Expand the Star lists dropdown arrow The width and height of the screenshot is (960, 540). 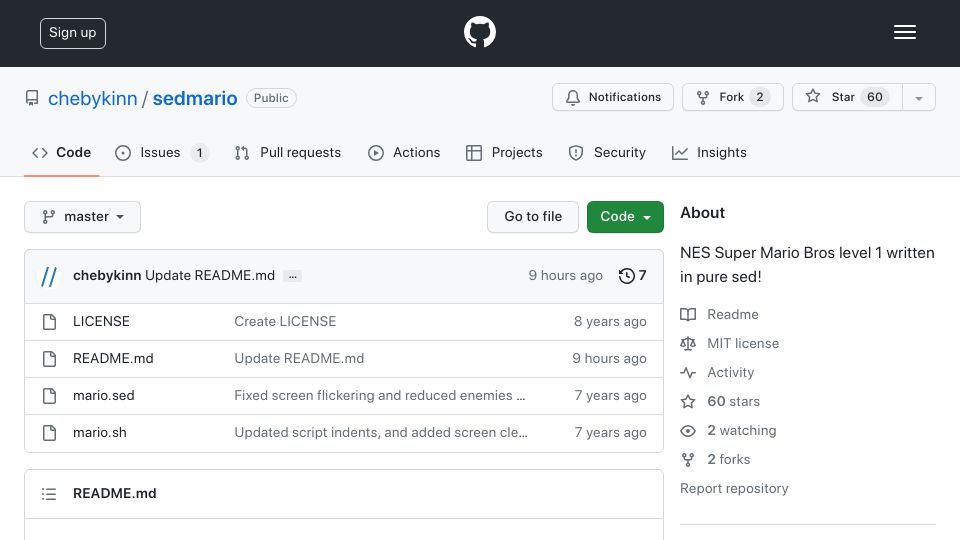(x=919, y=97)
